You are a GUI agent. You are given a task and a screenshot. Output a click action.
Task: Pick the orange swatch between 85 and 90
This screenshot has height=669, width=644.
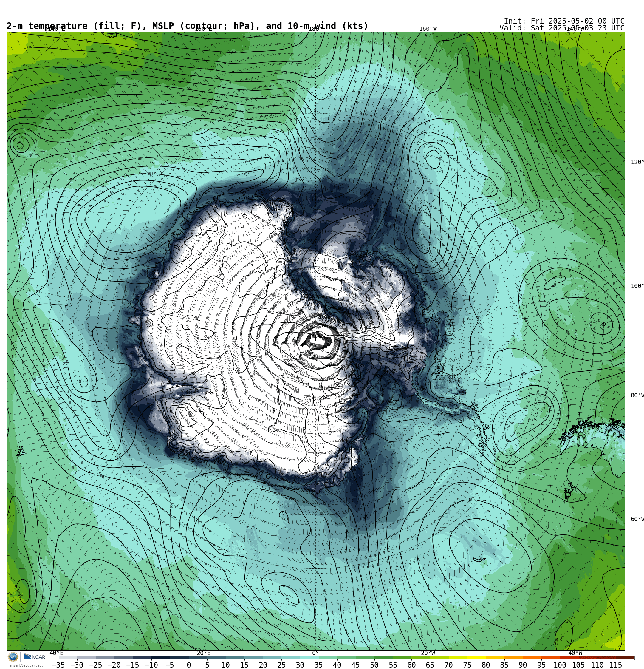(513, 657)
